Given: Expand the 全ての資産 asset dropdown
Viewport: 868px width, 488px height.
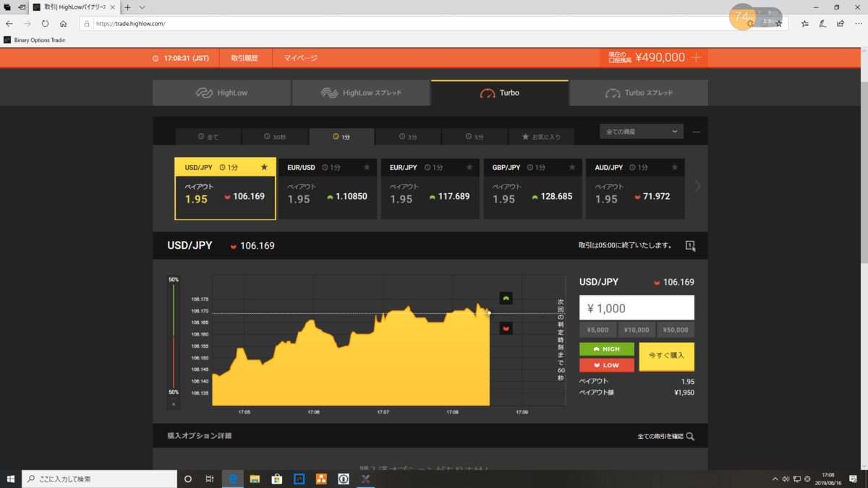Looking at the screenshot, I should pos(642,132).
